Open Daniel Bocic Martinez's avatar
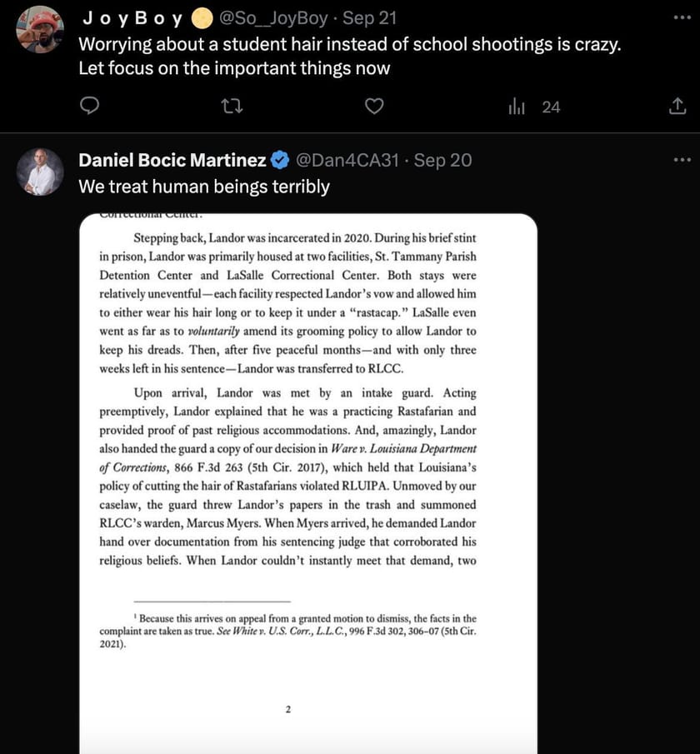This screenshot has height=754, width=700. [x=40, y=172]
